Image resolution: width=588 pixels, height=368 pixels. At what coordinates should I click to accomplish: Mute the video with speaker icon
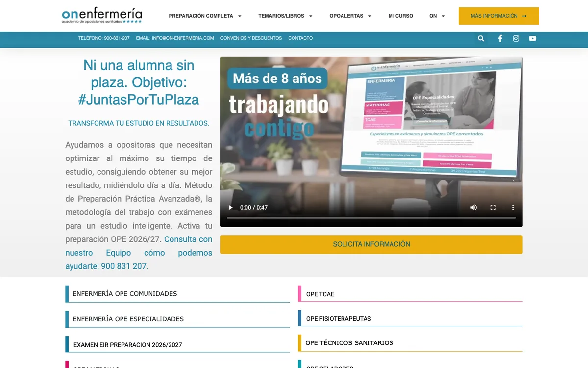coord(474,208)
